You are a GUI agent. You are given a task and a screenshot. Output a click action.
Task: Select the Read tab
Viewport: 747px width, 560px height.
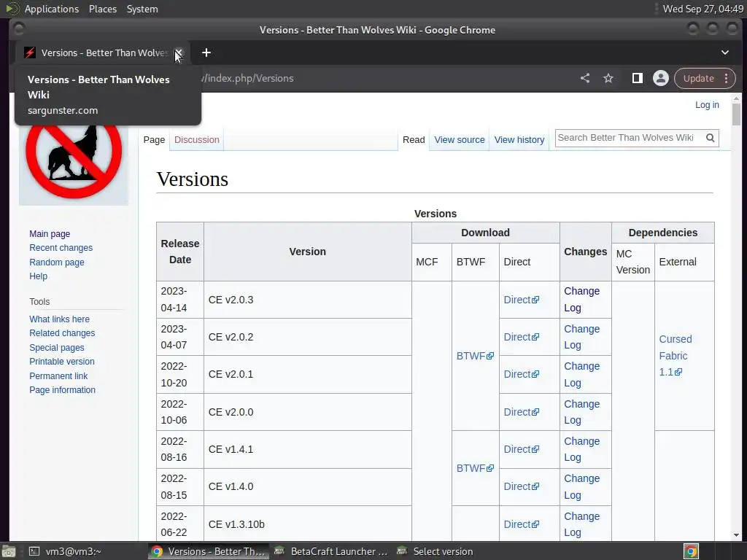(414, 140)
